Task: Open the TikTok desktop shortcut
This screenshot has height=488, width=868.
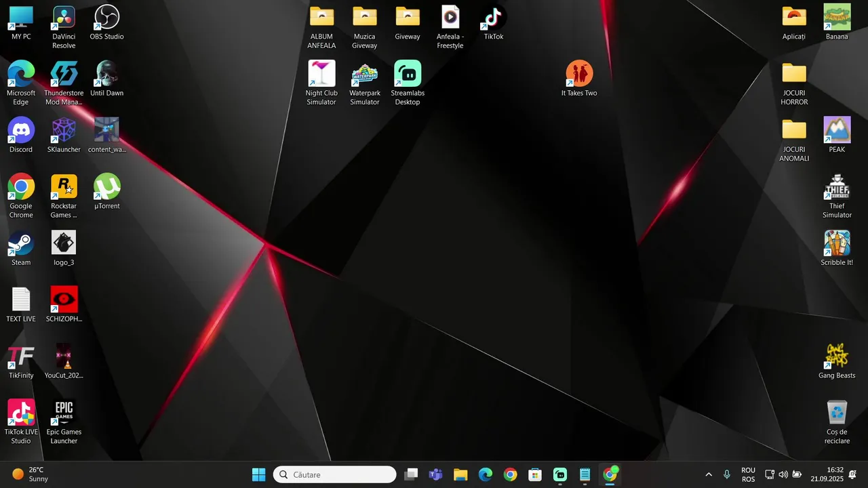Action: [x=493, y=23]
